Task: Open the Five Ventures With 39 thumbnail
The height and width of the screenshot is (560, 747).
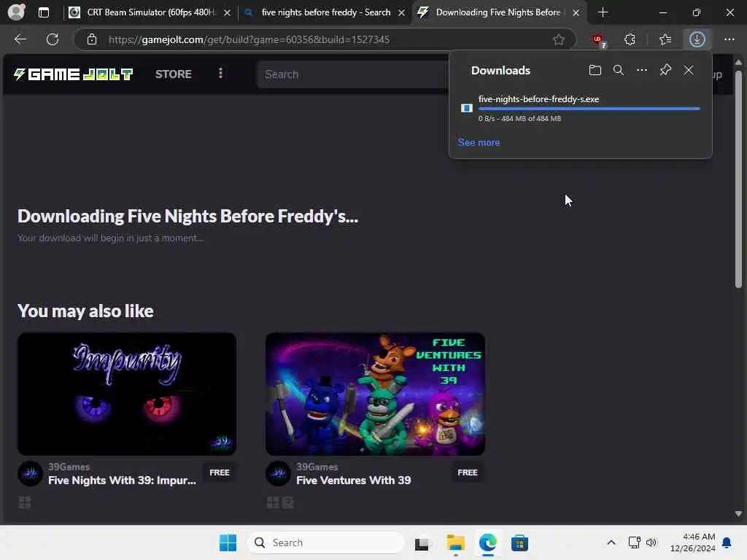Action: pos(375,394)
